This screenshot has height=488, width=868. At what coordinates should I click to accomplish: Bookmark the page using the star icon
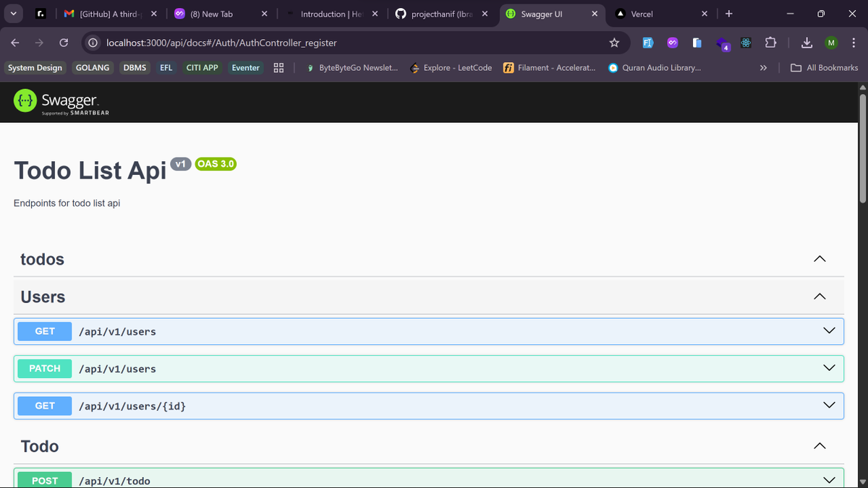[614, 43]
